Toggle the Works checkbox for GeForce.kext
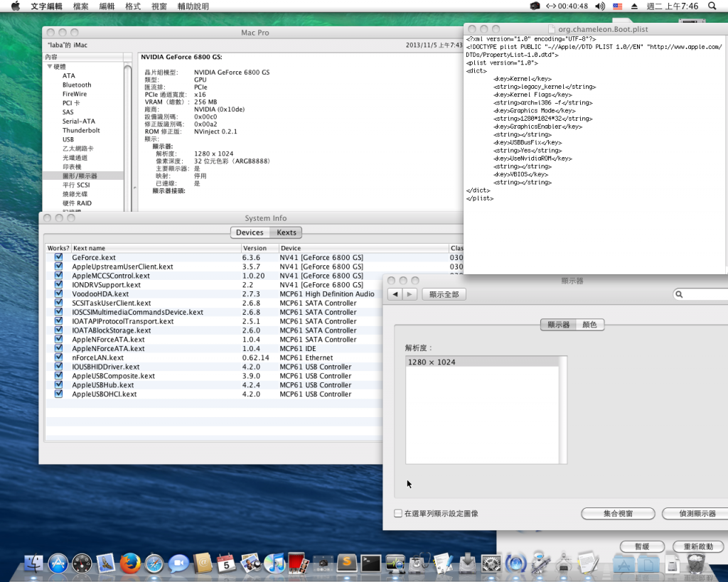This screenshot has width=728, height=582. click(58, 257)
